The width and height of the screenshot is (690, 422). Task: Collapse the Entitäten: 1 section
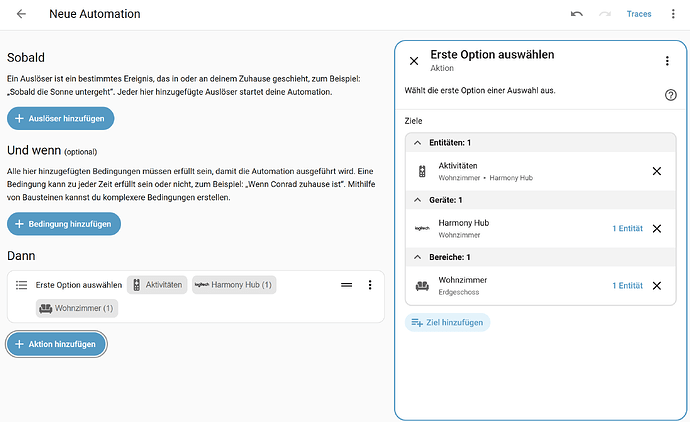point(418,143)
